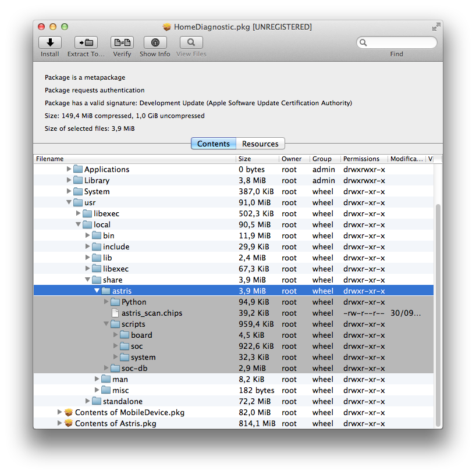Image resolution: width=476 pixels, height=475 pixels.
Task: Expand the Applications folder
Action: [x=69, y=169]
